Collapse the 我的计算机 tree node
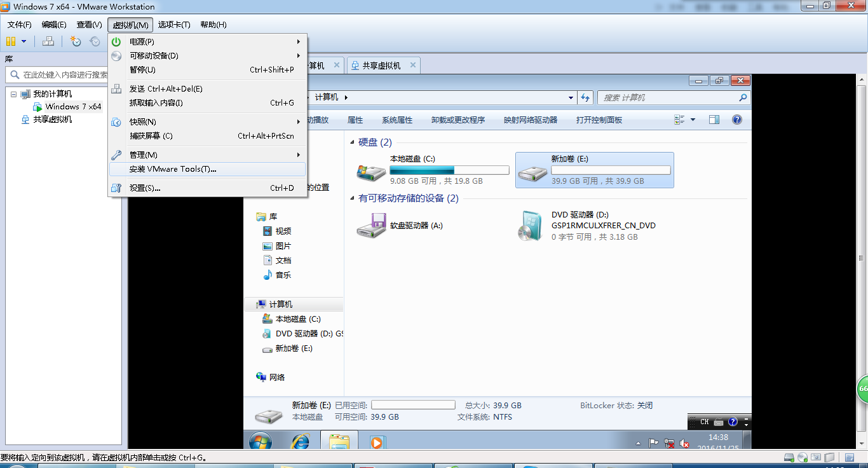 click(13, 94)
